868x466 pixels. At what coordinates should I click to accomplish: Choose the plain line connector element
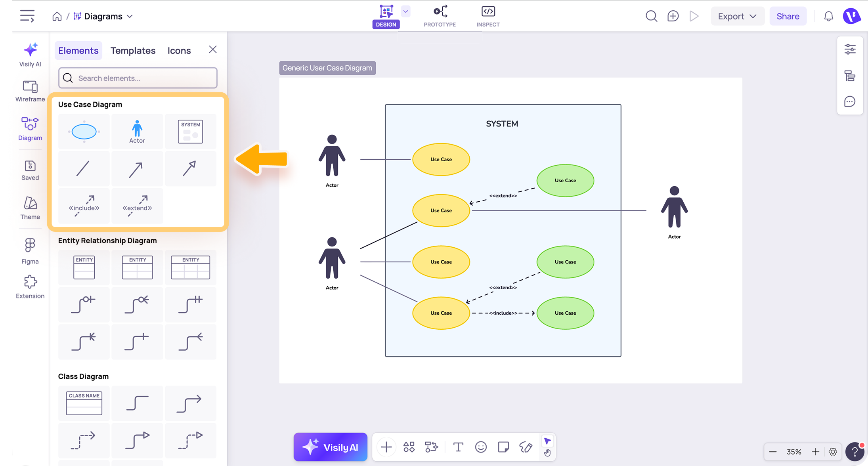(84, 168)
